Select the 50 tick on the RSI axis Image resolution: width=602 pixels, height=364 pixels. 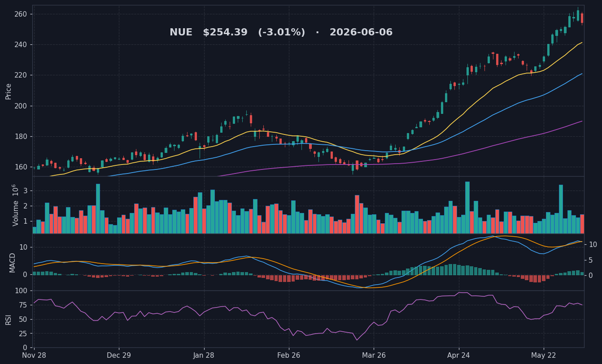pos(23,320)
